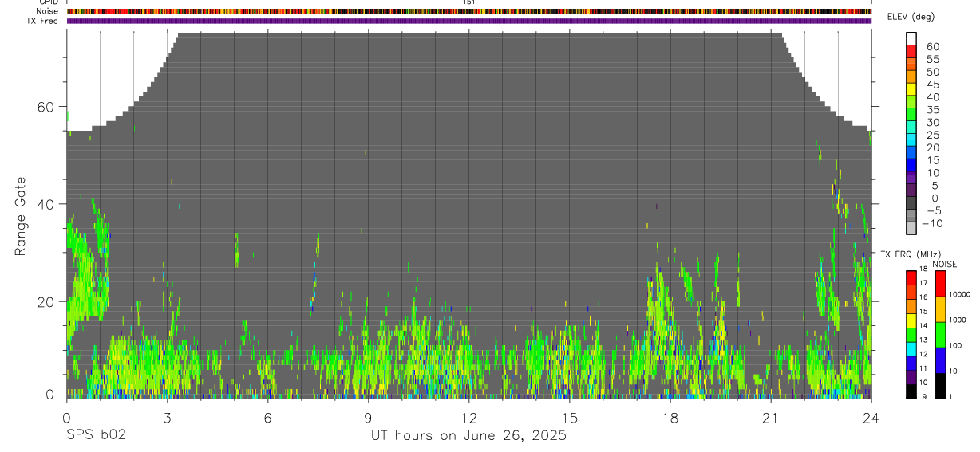Click the ELEV (deg) color bar title
The width and height of the screenshot is (980, 452).
click(x=910, y=17)
